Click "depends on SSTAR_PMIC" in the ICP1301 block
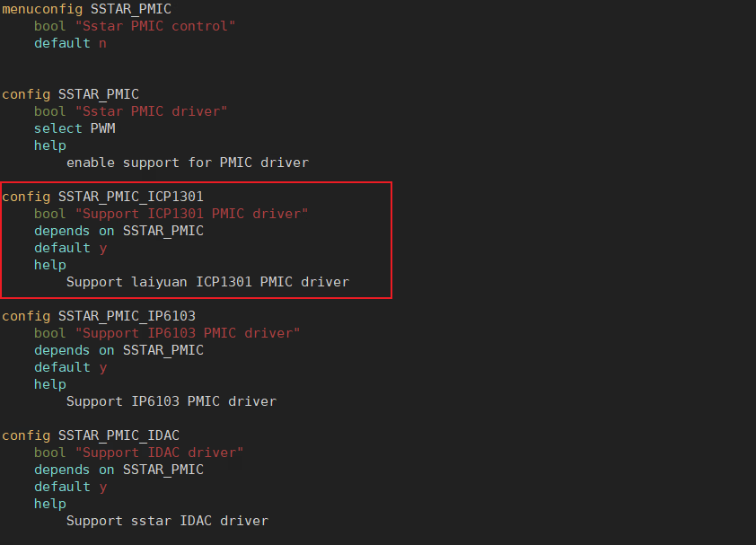Image resolution: width=756 pixels, height=545 pixels. (x=119, y=231)
